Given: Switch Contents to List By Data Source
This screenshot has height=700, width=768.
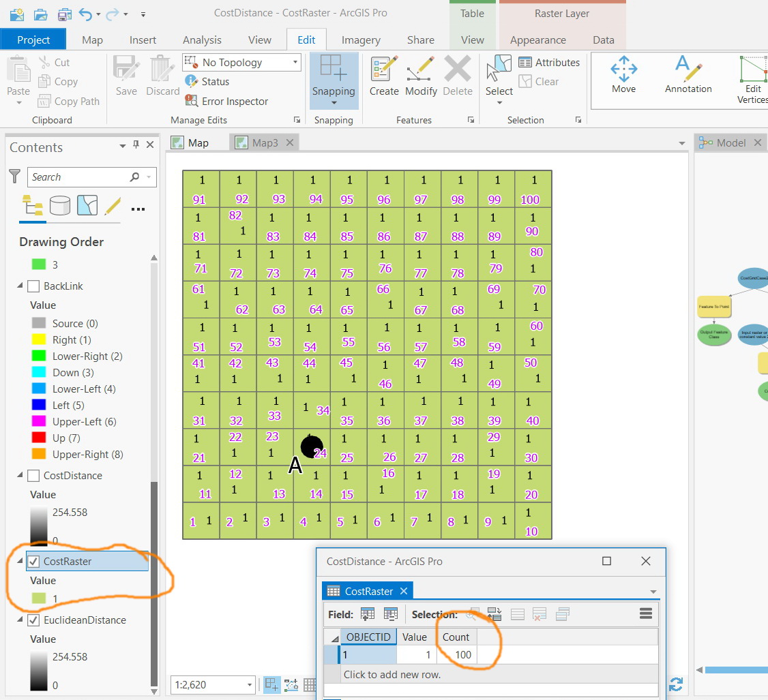Looking at the screenshot, I should click(60, 205).
